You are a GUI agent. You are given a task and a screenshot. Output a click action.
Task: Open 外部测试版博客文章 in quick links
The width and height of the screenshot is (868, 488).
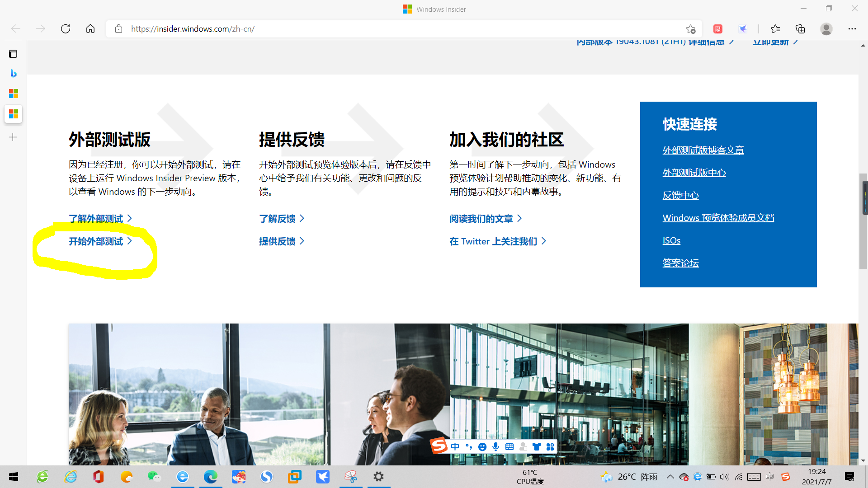pyautogui.click(x=703, y=150)
